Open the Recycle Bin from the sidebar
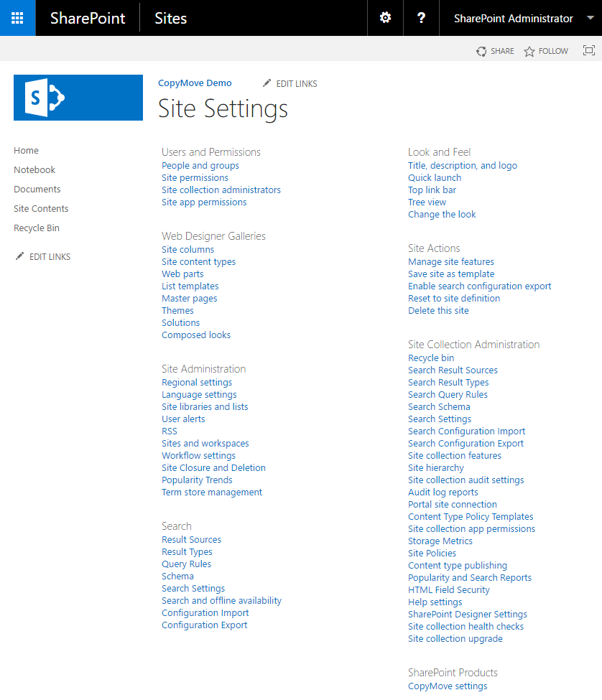The width and height of the screenshot is (602, 700). click(36, 228)
